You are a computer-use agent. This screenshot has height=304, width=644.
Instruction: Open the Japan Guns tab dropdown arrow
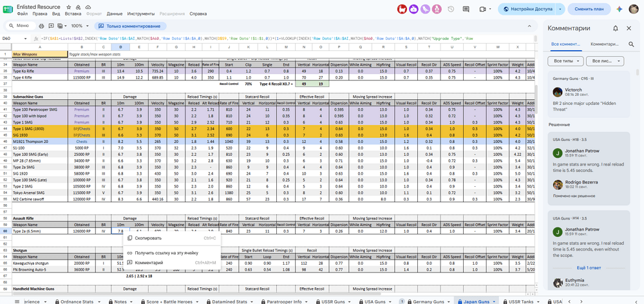494,301
